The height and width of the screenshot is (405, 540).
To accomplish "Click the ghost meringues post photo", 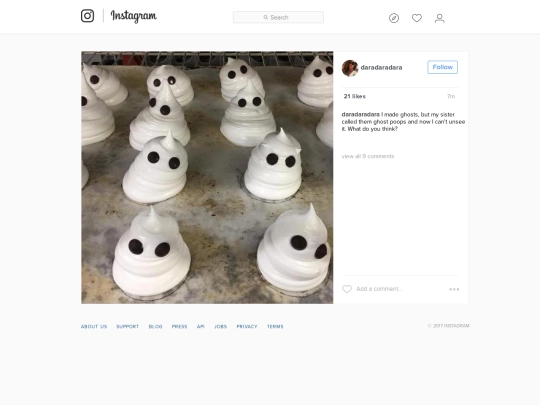I will click(x=207, y=178).
